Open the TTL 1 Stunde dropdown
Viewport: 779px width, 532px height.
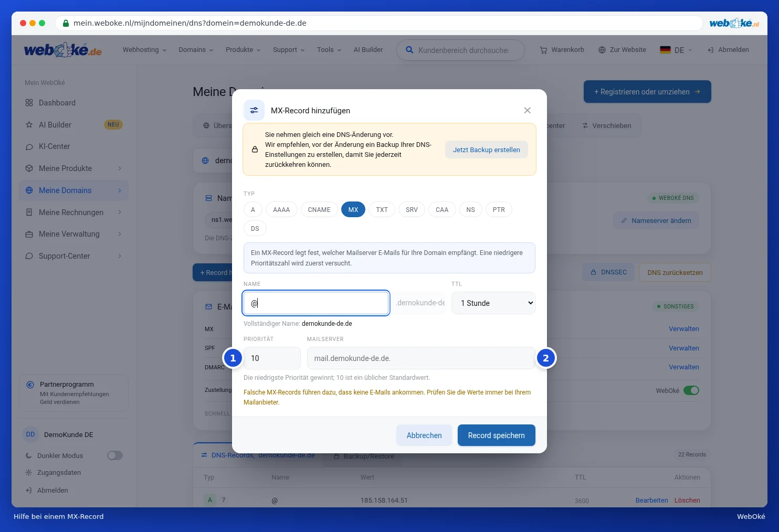[493, 303]
